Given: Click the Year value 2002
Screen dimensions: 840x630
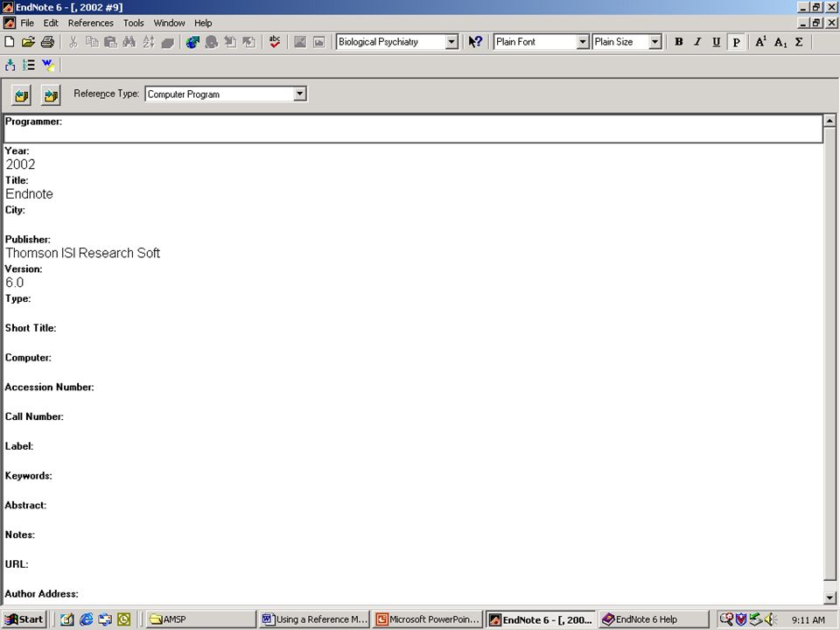Looking at the screenshot, I should tap(20, 164).
